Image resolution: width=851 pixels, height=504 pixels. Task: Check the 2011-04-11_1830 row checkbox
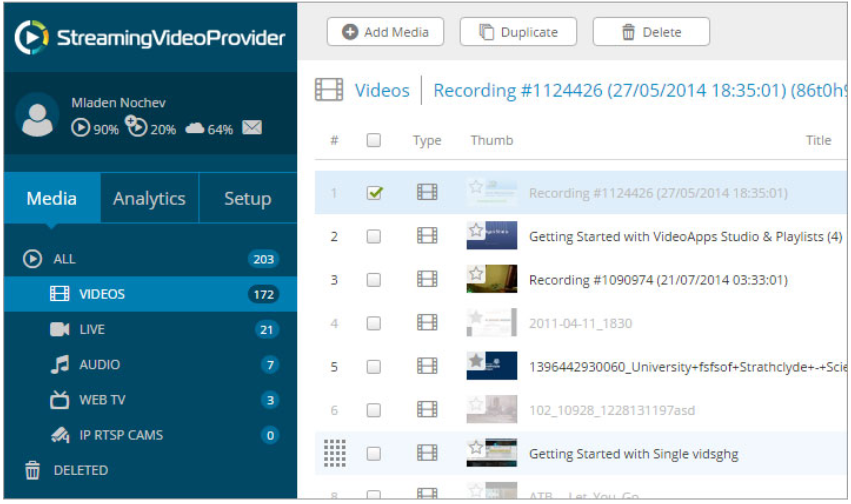click(x=373, y=323)
